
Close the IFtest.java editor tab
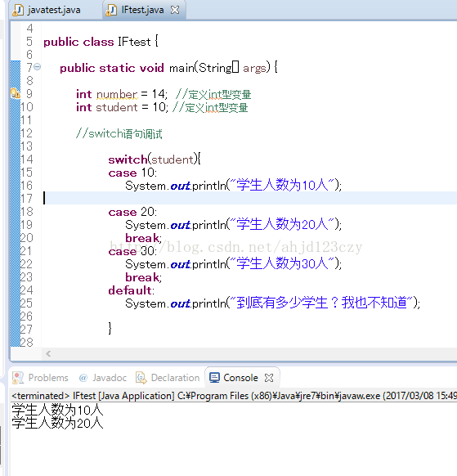point(175,10)
